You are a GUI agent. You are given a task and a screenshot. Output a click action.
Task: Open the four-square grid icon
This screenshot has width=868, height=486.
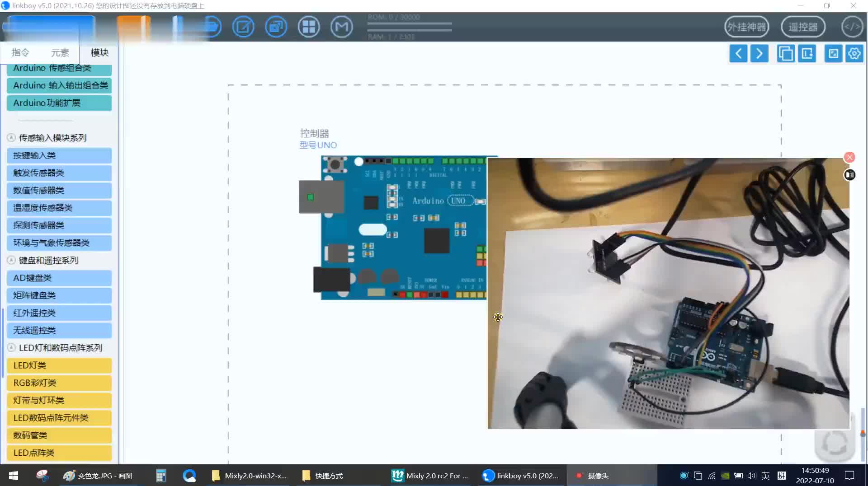click(309, 27)
